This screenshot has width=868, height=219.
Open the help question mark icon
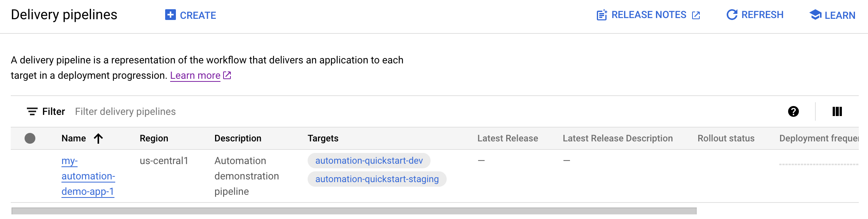pyautogui.click(x=793, y=111)
